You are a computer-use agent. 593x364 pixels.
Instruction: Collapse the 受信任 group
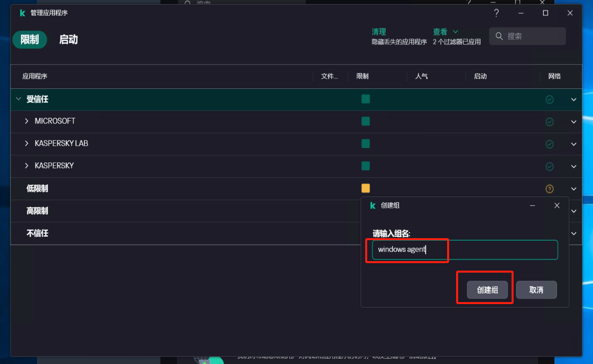coord(18,99)
